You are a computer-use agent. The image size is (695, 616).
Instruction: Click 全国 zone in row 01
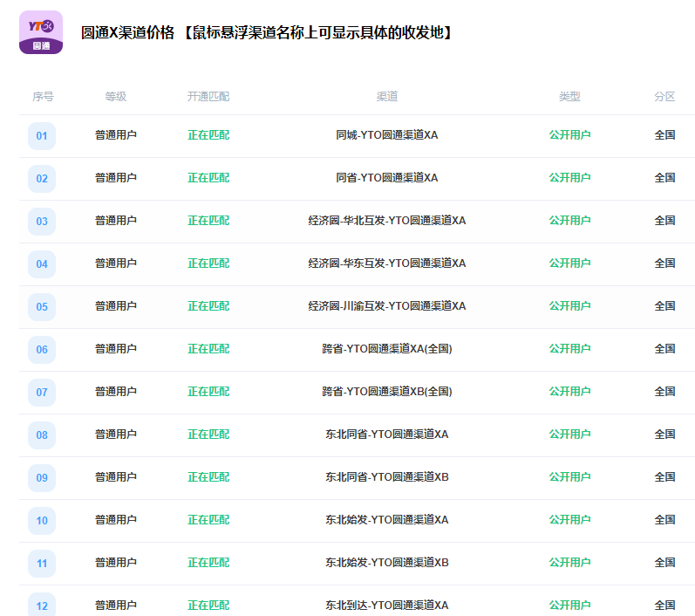coord(664,135)
